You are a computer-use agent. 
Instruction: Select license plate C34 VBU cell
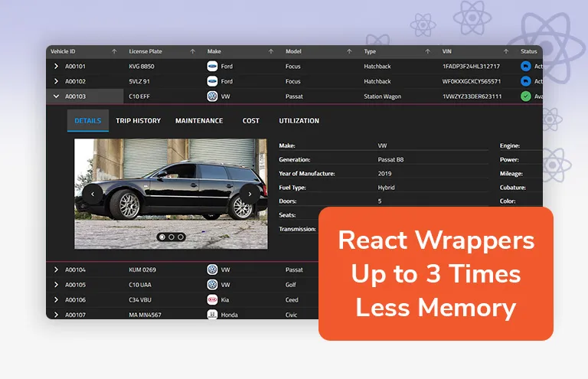pos(140,299)
